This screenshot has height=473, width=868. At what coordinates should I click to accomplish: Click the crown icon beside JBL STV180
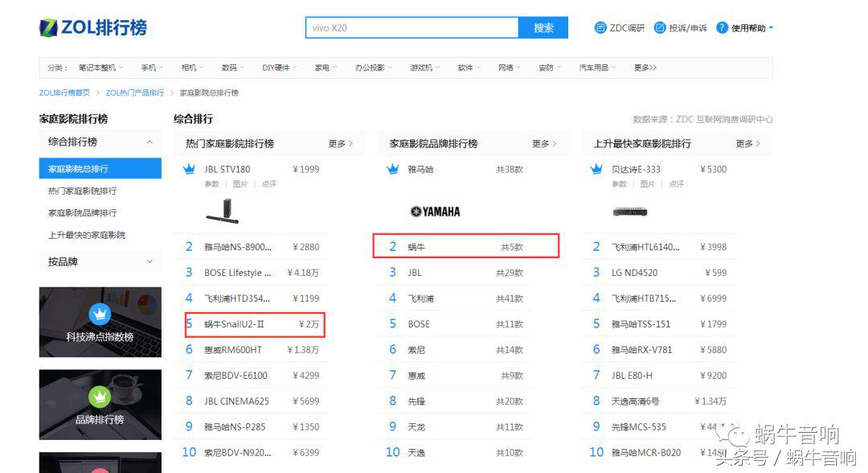point(188,169)
